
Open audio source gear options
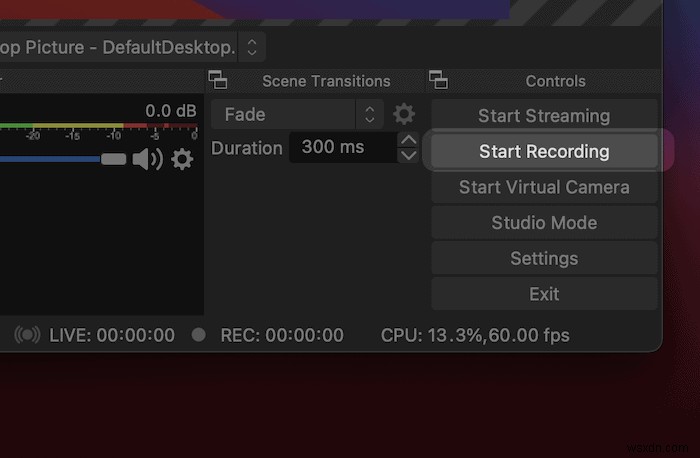click(x=182, y=158)
